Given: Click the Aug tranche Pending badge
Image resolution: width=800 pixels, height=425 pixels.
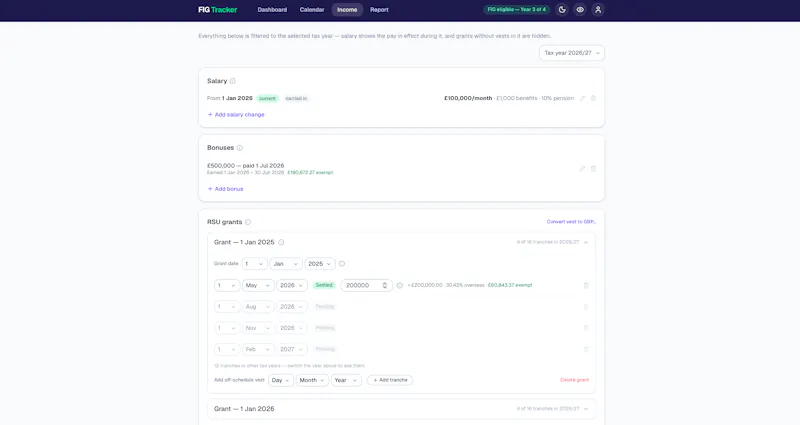Looking at the screenshot, I should pyautogui.click(x=325, y=307).
